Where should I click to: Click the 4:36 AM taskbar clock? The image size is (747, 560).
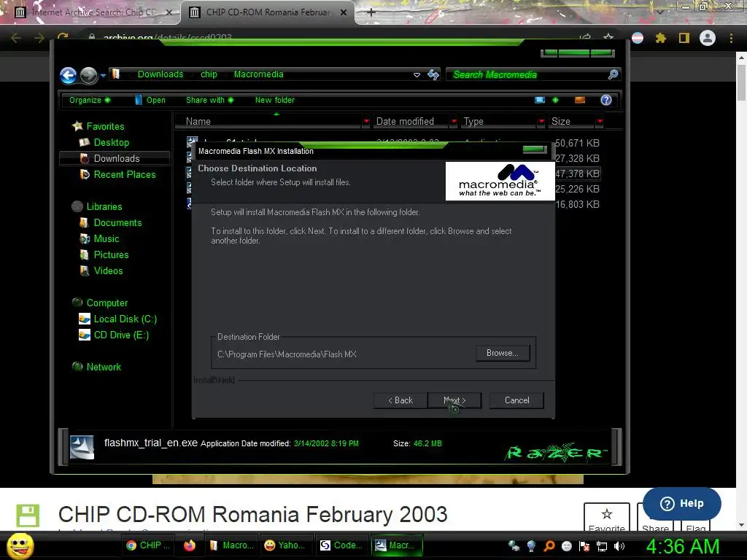pos(682,547)
